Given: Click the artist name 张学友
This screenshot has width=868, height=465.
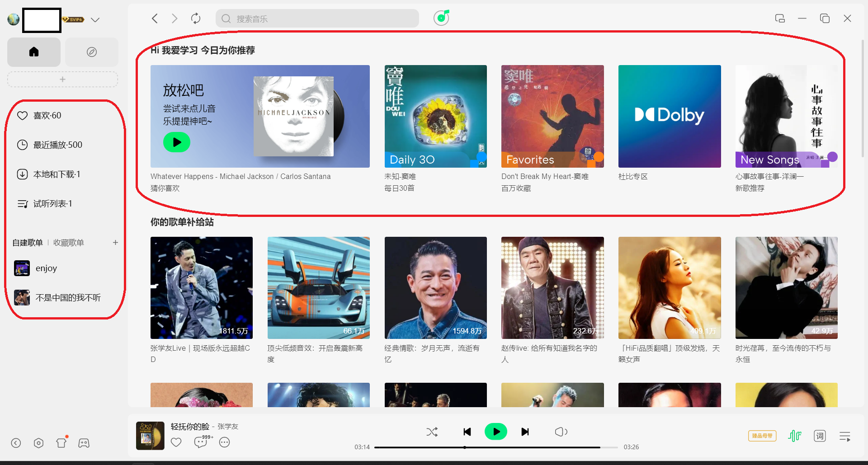Looking at the screenshot, I should 228,427.
